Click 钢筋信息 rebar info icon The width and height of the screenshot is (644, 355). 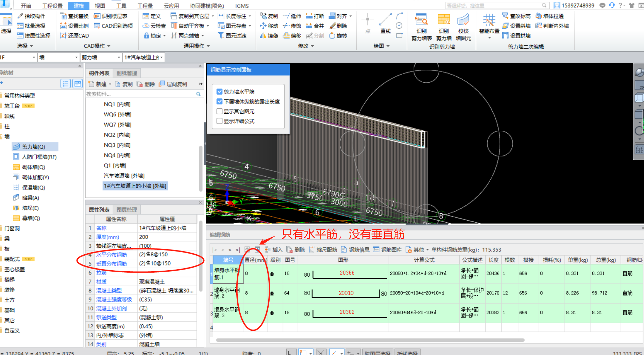344,249
